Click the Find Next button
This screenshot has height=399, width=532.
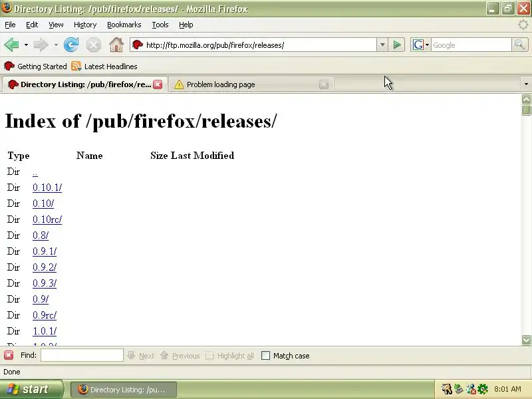(140, 356)
